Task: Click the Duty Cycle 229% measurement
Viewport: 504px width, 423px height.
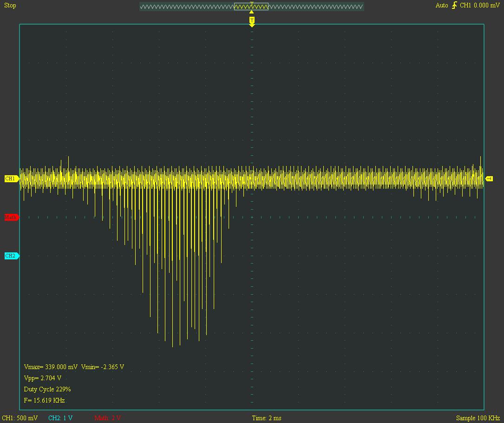Action: click(47, 389)
